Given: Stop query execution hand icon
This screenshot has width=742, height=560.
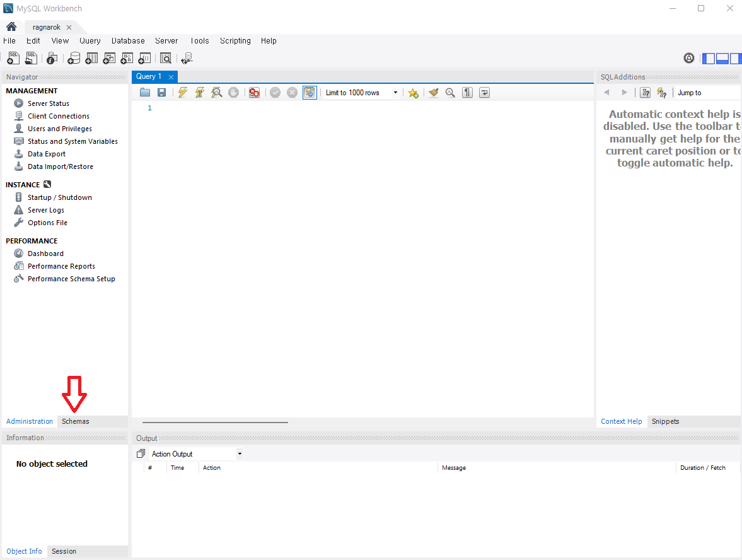Looking at the screenshot, I should pos(233,93).
